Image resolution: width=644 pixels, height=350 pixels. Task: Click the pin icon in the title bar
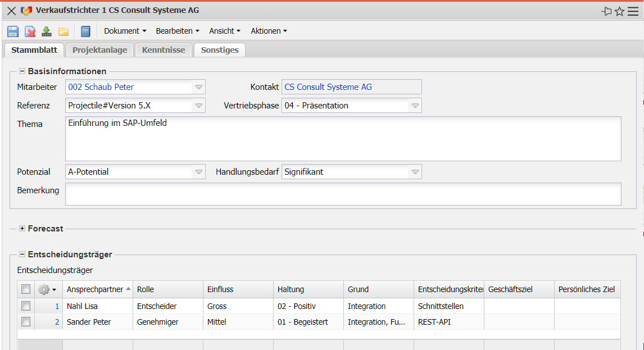[x=606, y=11]
